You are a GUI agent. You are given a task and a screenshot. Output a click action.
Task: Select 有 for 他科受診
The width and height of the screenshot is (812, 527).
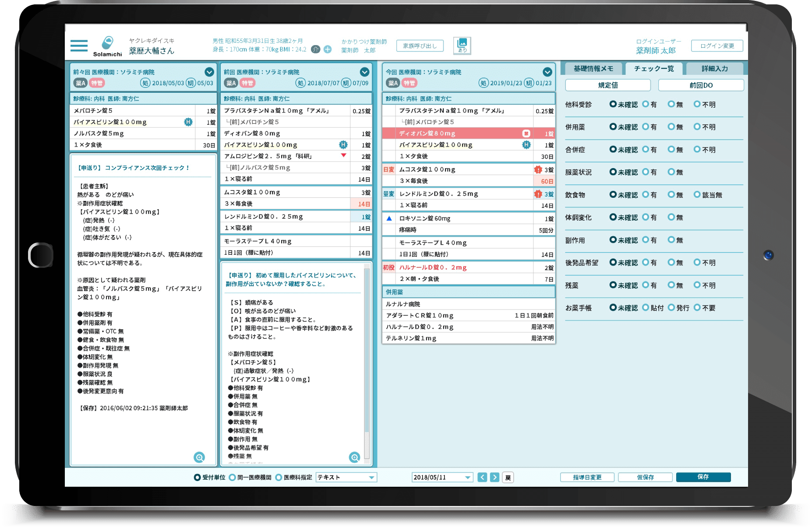(x=646, y=104)
